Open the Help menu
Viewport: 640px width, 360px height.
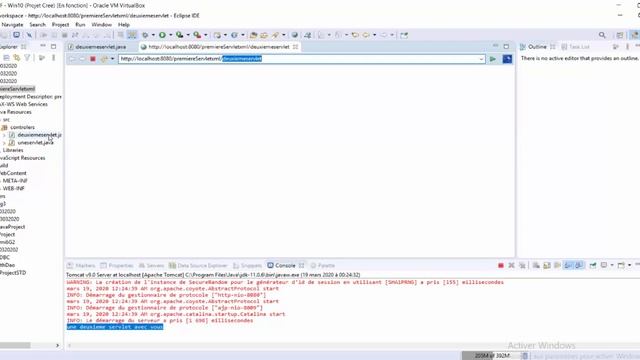pos(124,24)
